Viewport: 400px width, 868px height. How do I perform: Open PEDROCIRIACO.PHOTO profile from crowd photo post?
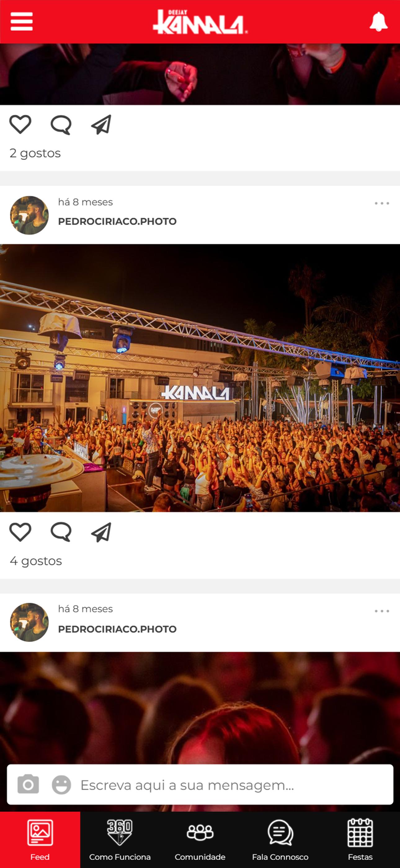pos(117,221)
